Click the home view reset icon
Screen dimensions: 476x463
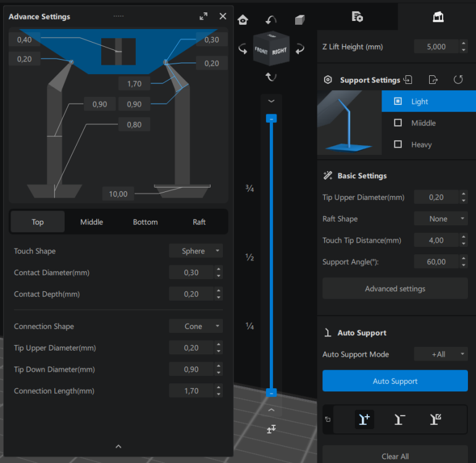243,20
